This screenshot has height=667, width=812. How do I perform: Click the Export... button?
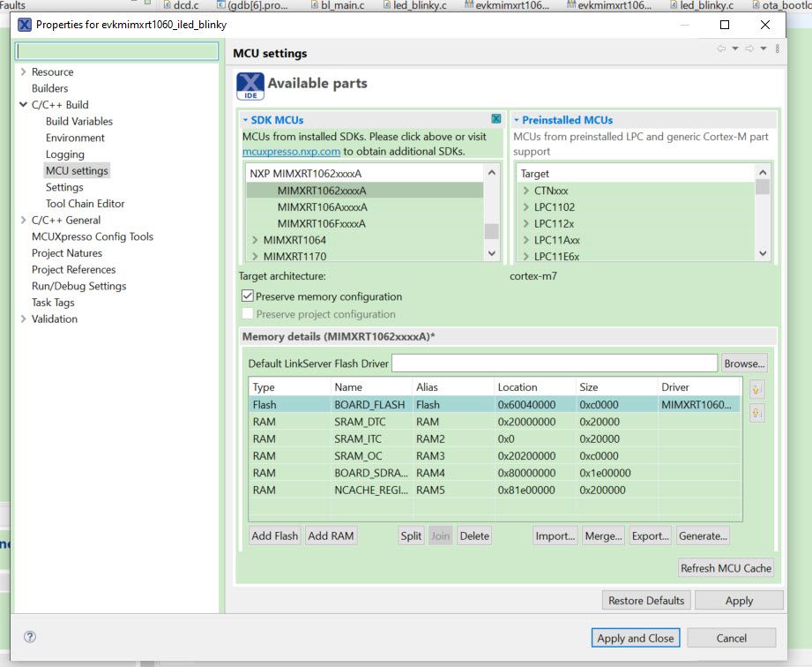click(x=651, y=536)
